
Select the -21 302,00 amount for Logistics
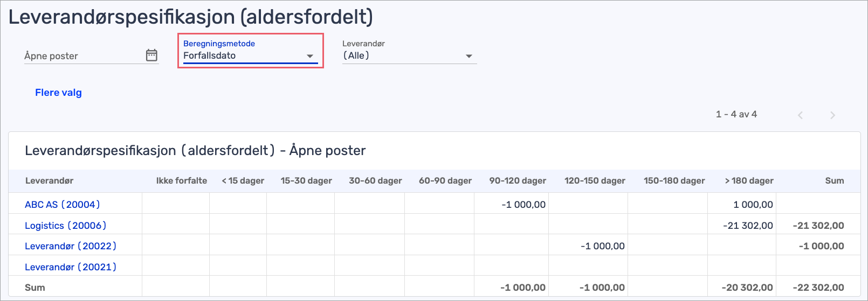748,226
